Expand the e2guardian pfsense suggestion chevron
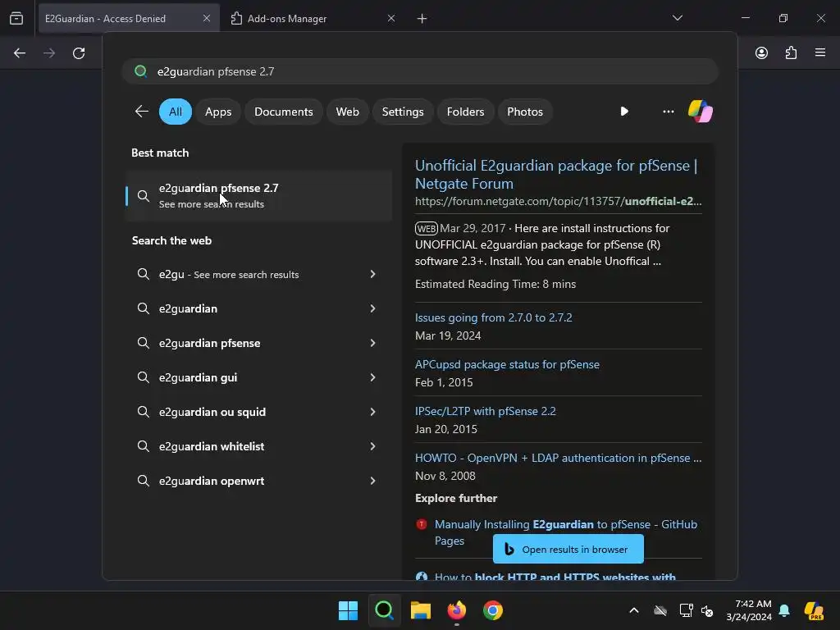Viewport: 840px width, 630px height. 373,343
